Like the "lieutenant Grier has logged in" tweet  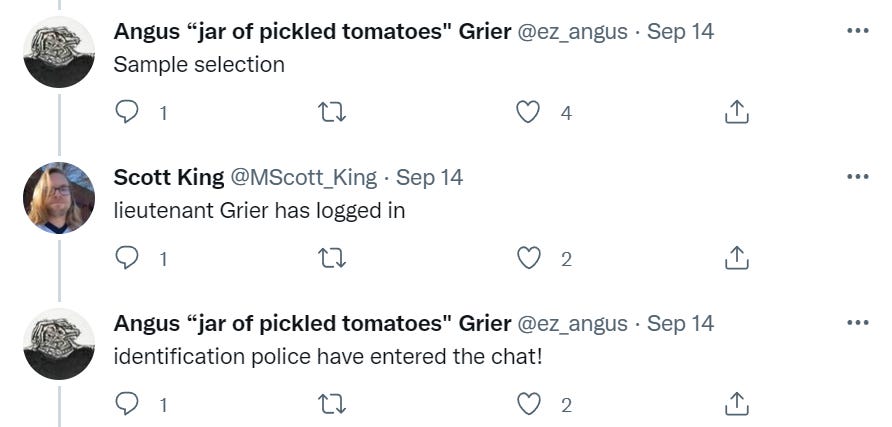pyautogui.click(x=528, y=259)
